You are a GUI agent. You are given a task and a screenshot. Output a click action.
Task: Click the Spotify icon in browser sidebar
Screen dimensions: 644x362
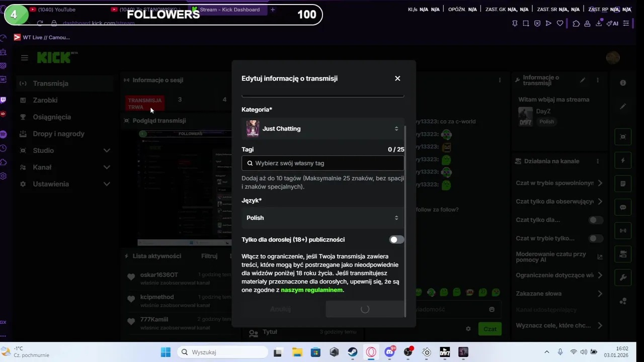point(4,134)
